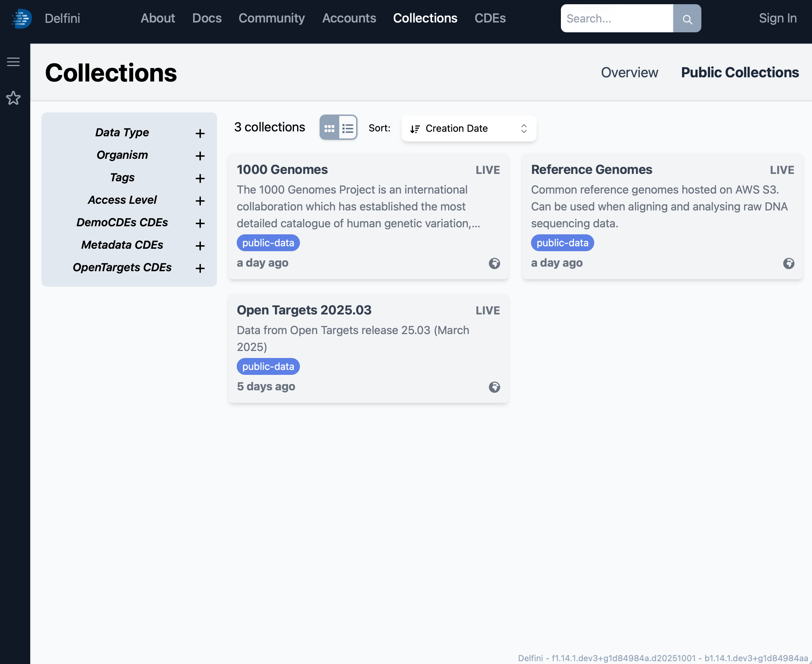This screenshot has width=812, height=664.
Task: Click the search magnifier button
Action: (687, 19)
